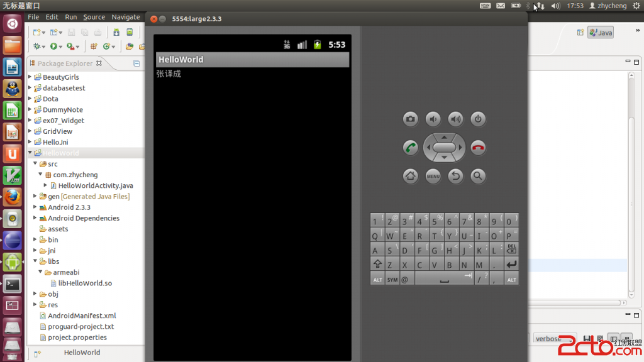Launch Firefox from the launcher
The image size is (644, 362).
click(x=13, y=197)
